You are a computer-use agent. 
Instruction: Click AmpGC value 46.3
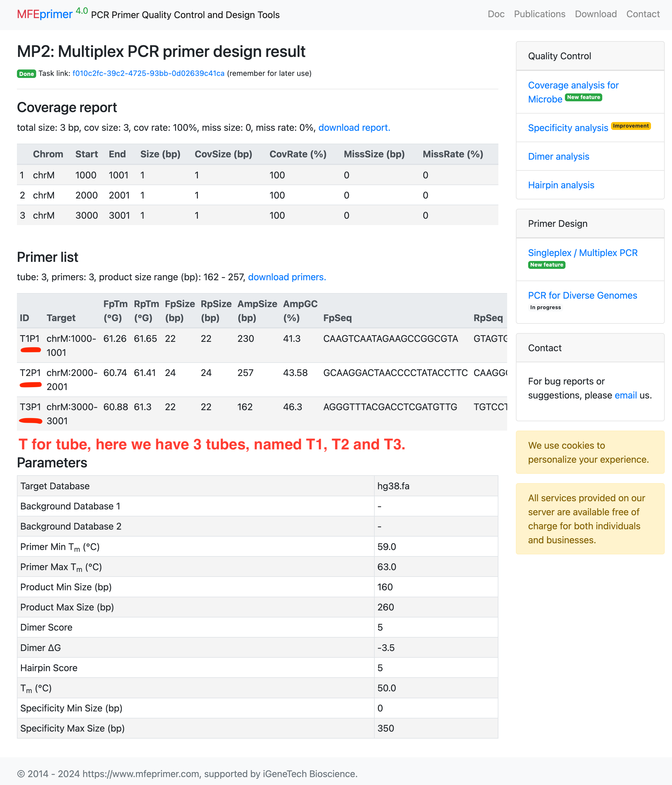point(292,407)
